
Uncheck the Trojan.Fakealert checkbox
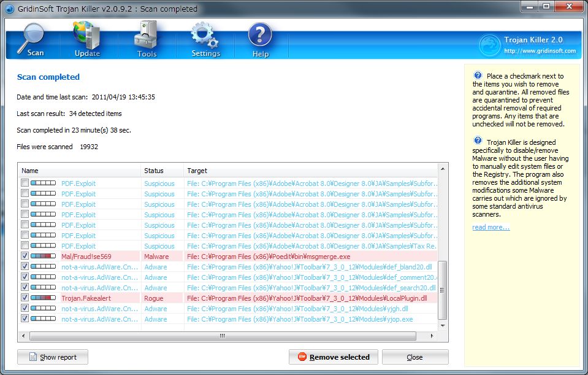pyautogui.click(x=25, y=298)
